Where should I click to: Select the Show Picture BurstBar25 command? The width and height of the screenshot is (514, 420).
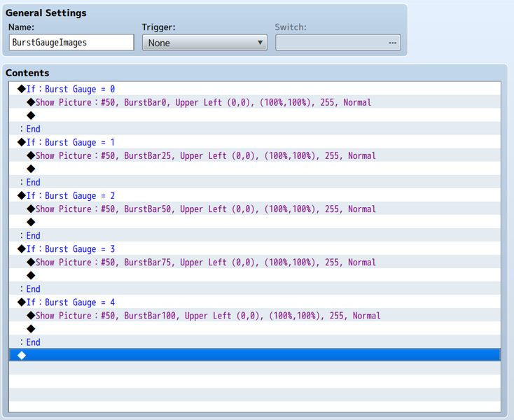(x=205, y=155)
